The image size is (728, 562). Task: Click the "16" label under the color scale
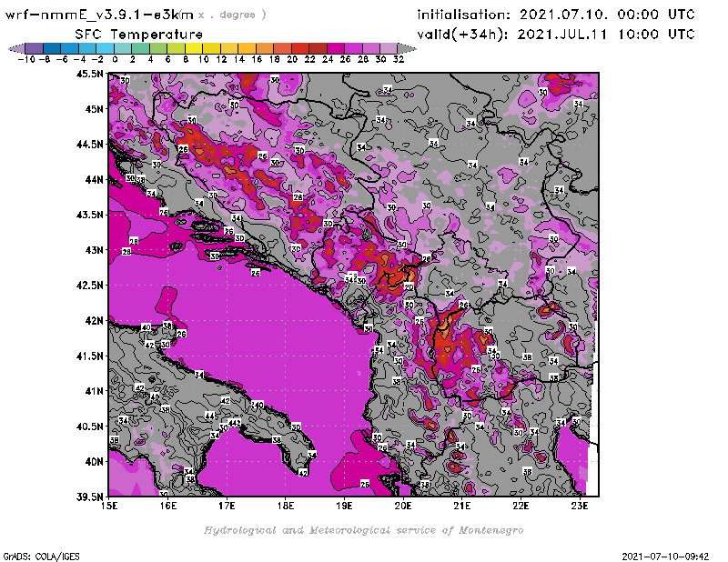(x=257, y=59)
